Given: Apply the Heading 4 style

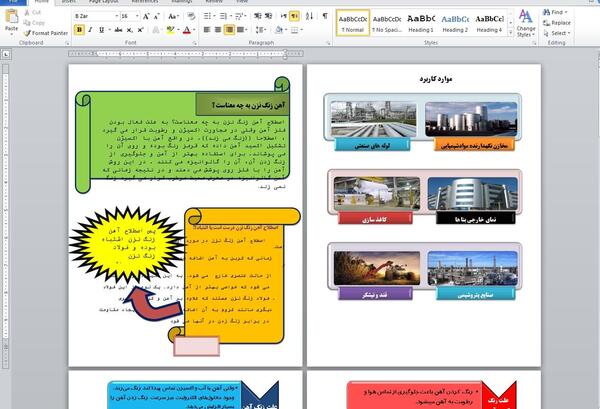Looking at the screenshot, I should (x=489, y=23).
